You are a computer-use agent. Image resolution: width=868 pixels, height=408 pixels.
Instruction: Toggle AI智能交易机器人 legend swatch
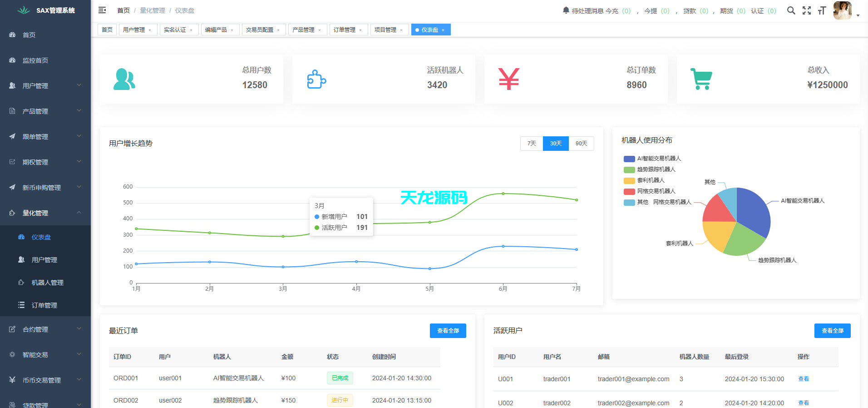(629, 159)
